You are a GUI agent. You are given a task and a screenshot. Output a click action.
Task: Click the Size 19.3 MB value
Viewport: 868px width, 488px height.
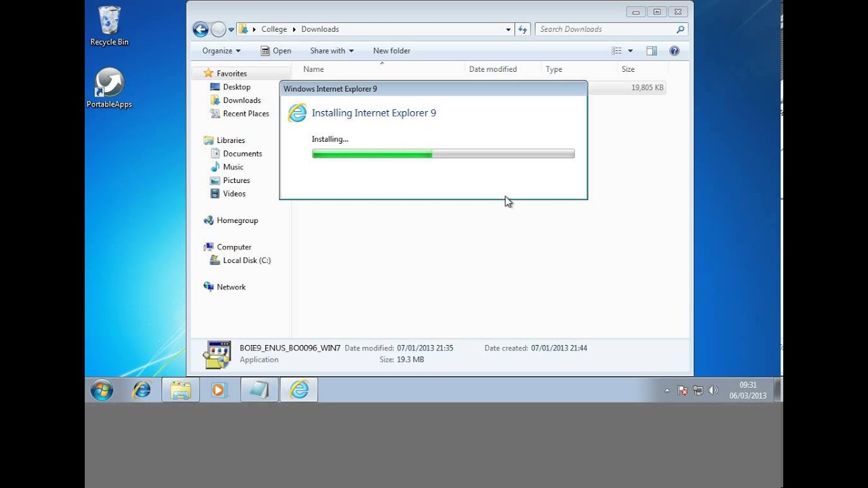pyautogui.click(x=411, y=359)
